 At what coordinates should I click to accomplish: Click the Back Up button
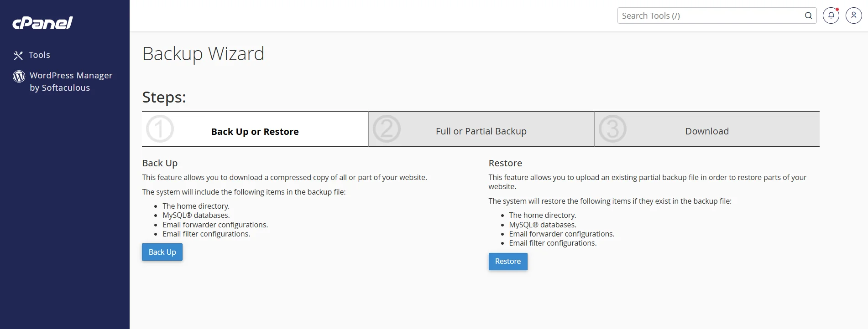pyautogui.click(x=162, y=252)
